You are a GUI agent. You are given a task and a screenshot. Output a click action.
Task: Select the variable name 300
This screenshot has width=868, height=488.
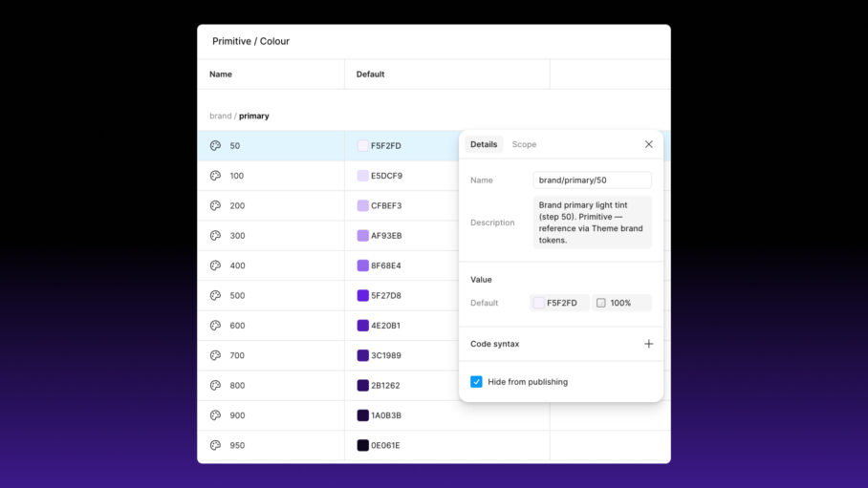pos(237,235)
